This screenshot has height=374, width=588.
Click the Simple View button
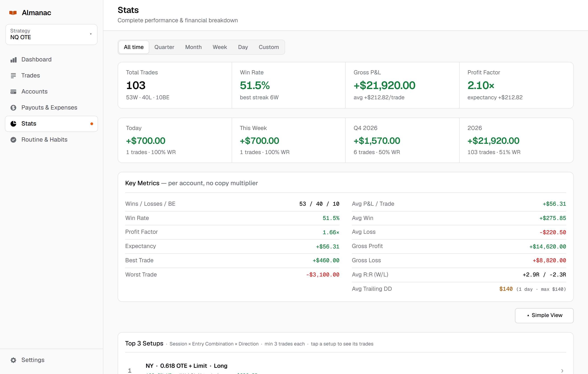tap(544, 315)
